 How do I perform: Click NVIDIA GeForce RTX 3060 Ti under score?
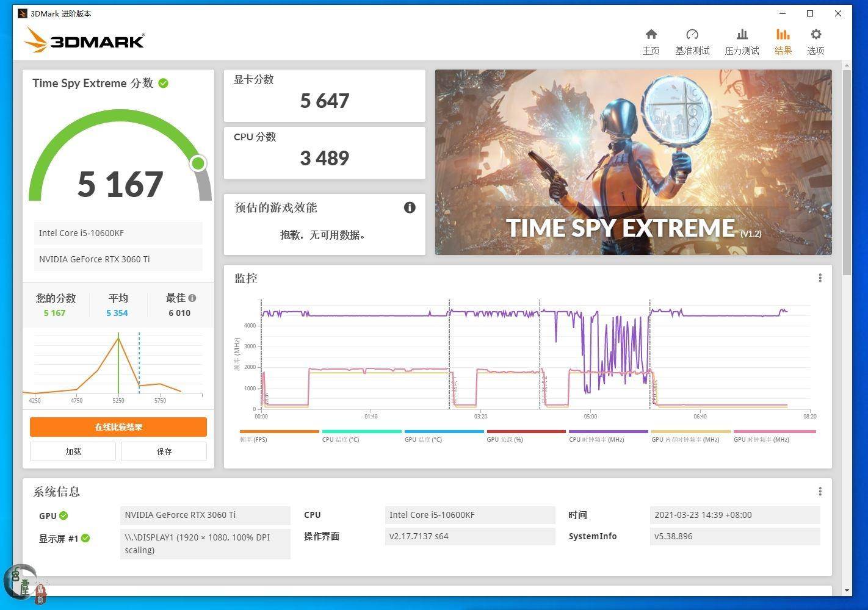[118, 259]
